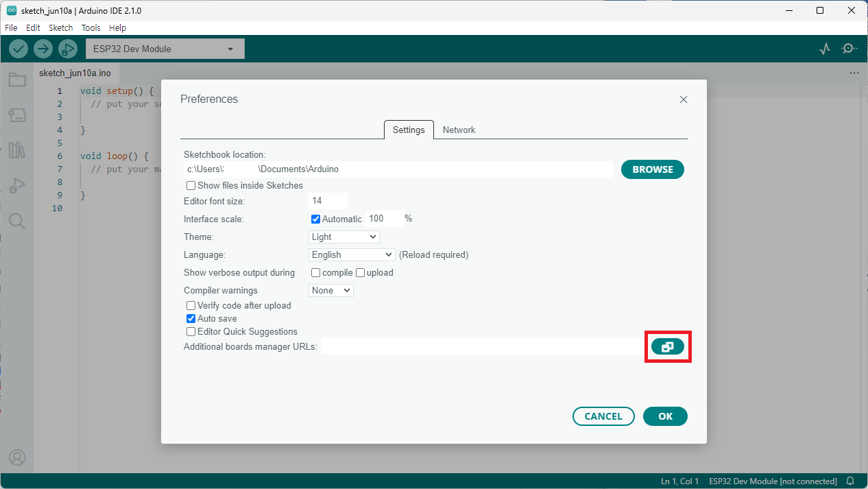Enable Verify code after upload

[x=191, y=306]
